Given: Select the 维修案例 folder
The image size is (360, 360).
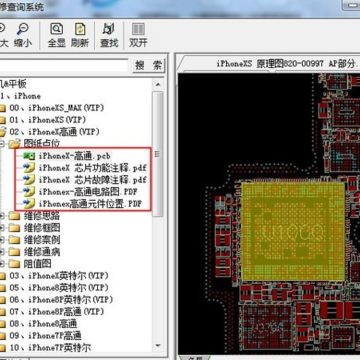Looking at the screenshot, I should pos(42,240).
